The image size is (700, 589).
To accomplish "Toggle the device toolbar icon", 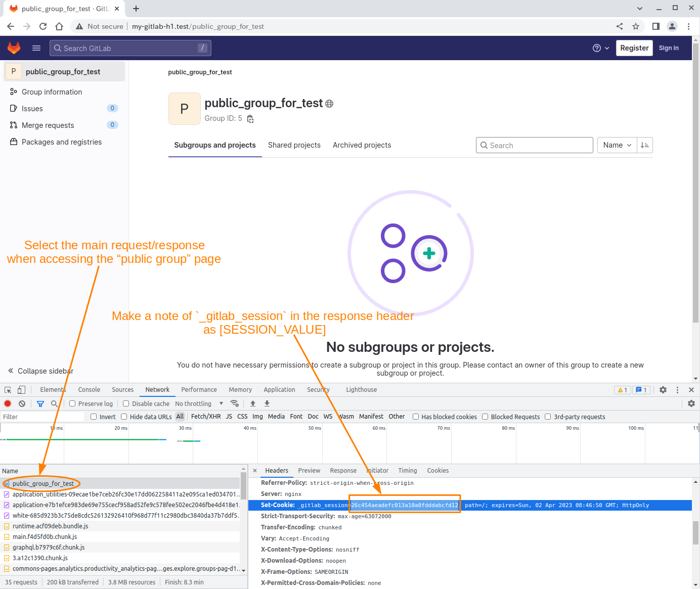I will 21,390.
